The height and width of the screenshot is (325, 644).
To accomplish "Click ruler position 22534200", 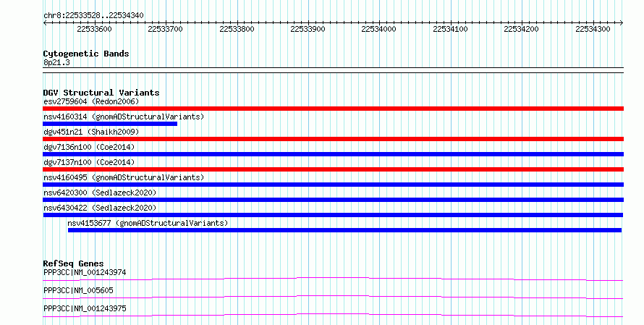I will pos(522,29).
